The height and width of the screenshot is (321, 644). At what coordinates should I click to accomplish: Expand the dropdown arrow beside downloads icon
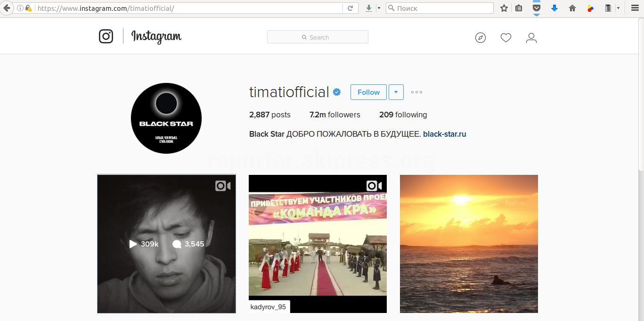[379, 8]
